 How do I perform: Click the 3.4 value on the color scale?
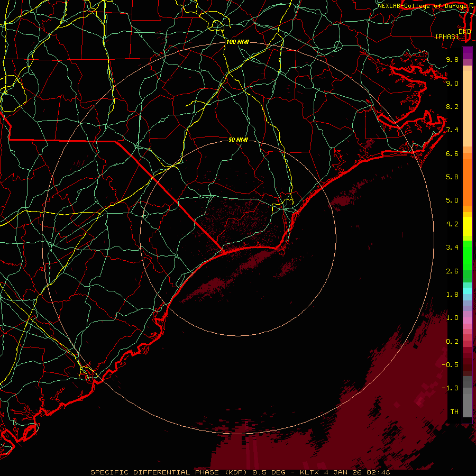pos(452,248)
